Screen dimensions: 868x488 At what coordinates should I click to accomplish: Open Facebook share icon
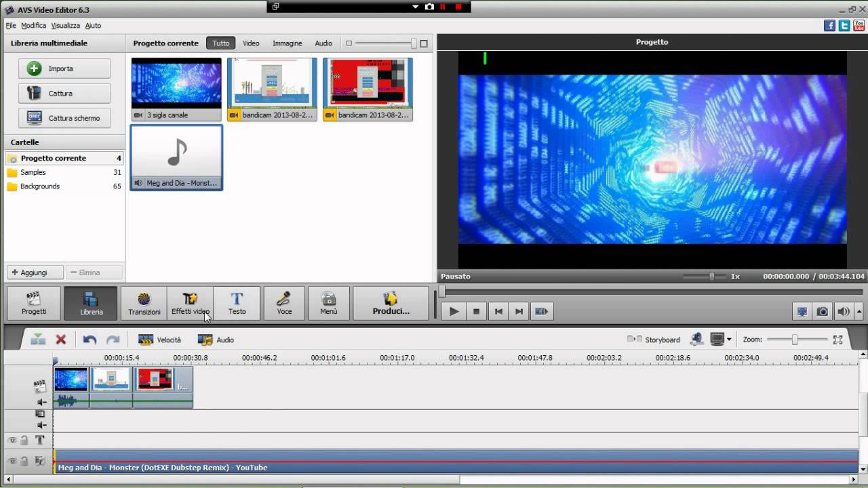click(829, 26)
